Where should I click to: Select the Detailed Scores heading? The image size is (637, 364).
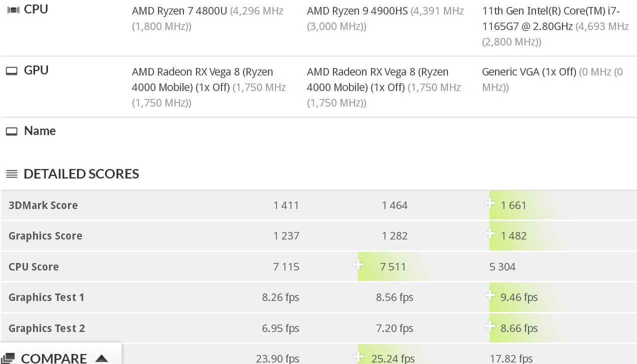(81, 174)
